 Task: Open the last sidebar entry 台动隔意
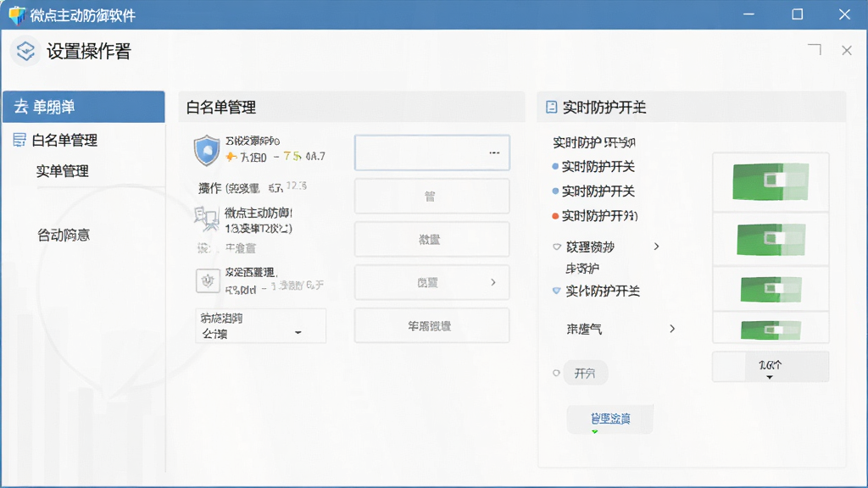click(63, 236)
